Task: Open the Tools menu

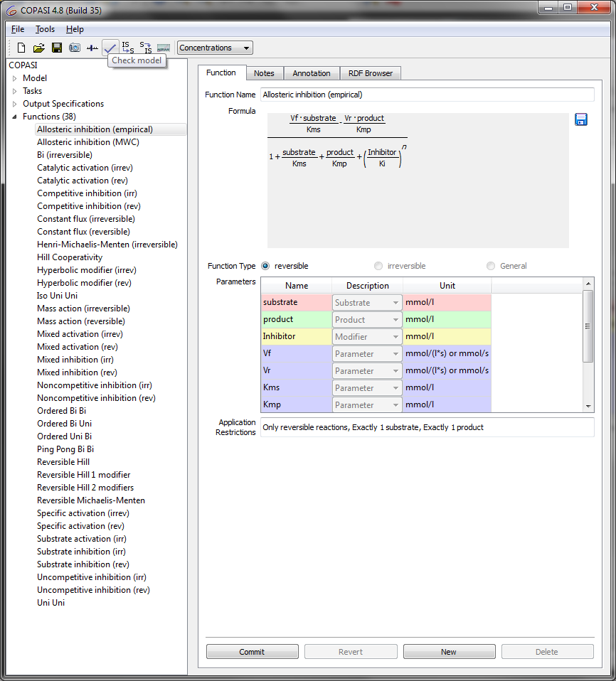Action: pyautogui.click(x=45, y=29)
